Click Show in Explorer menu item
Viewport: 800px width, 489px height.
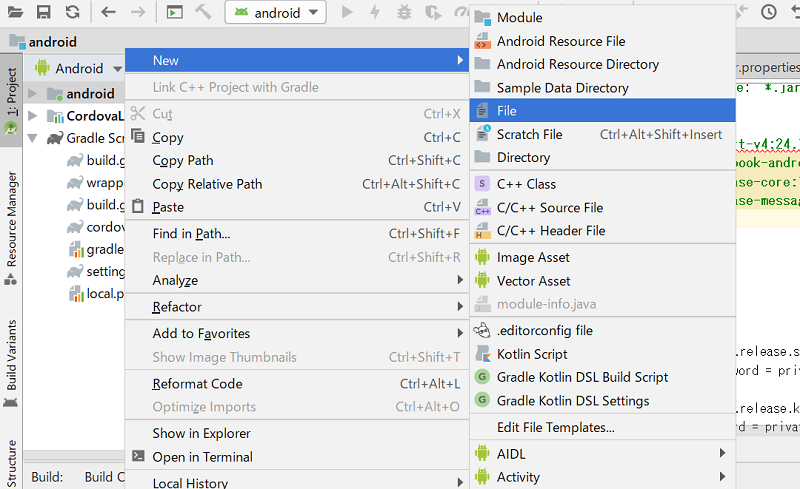pyautogui.click(x=201, y=433)
